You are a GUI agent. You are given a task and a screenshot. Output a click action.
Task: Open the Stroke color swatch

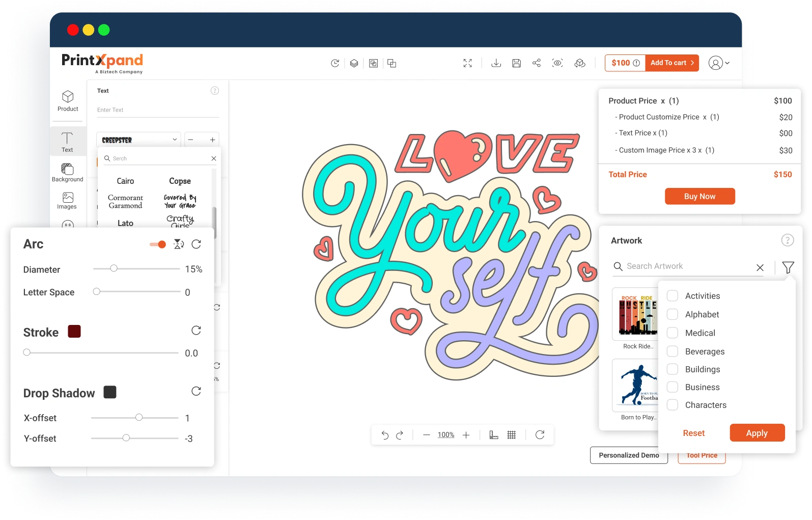coord(74,332)
